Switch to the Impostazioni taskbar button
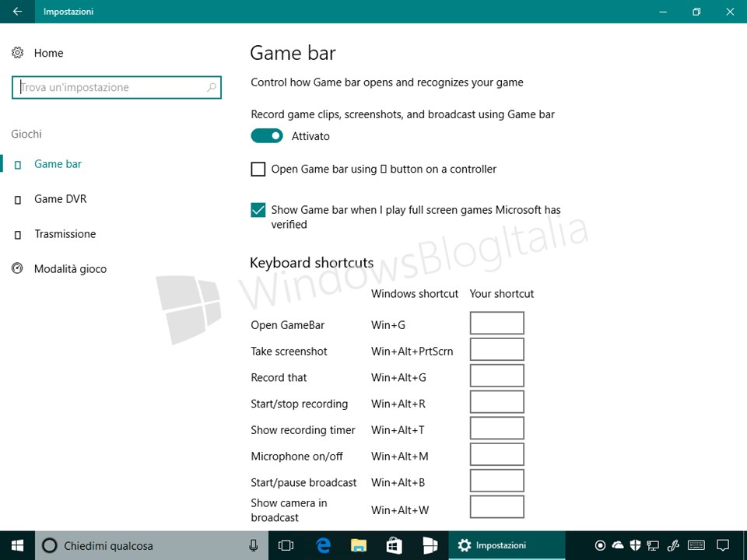The width and height of the screenshot is (747, 560). pos(507,545)
